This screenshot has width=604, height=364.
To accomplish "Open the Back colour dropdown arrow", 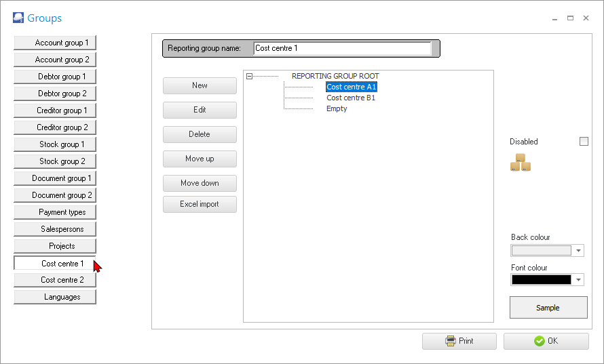I will click(578, 251).
